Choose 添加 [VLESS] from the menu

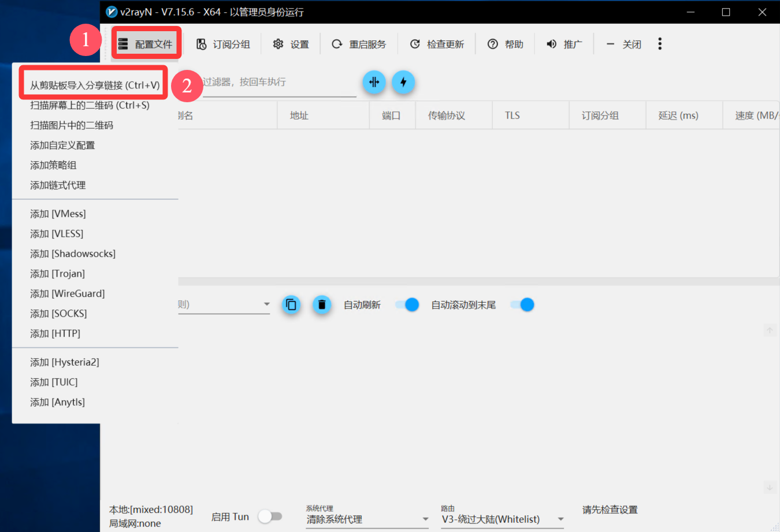[57, 233]
